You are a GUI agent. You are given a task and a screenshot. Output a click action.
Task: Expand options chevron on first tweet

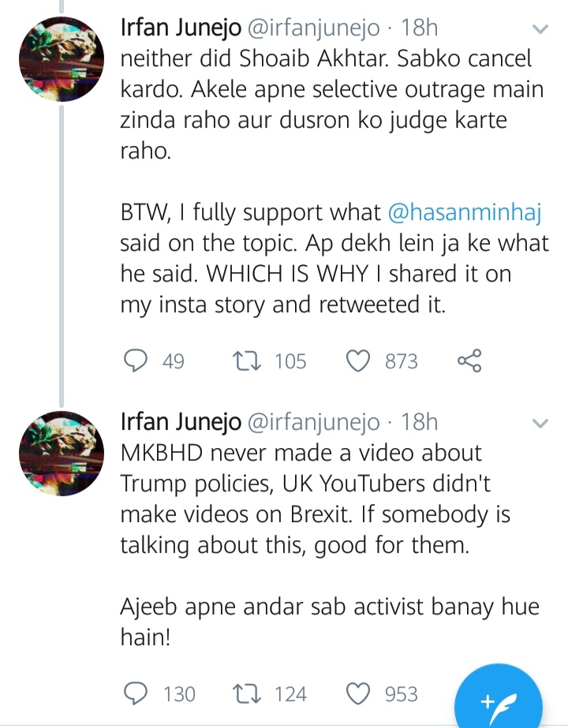coord(540,28)
